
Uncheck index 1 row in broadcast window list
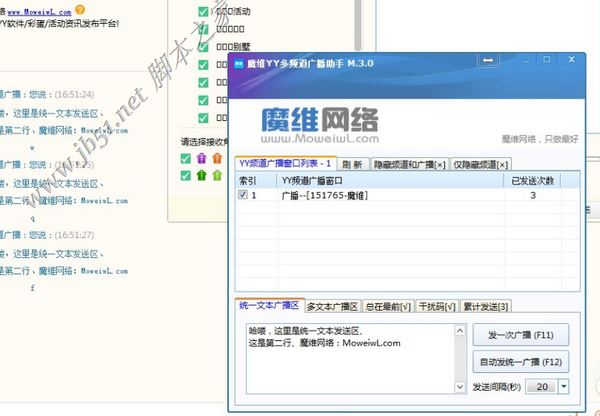point(243,195)
